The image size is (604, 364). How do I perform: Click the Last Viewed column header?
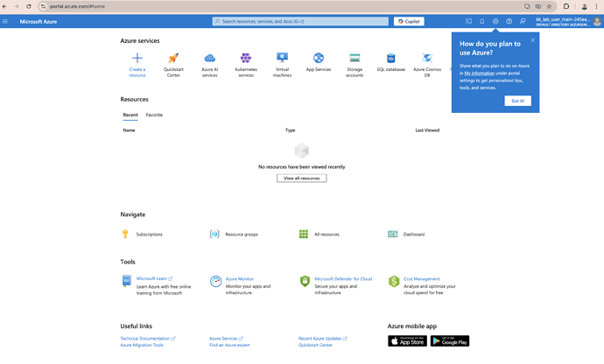427,130
